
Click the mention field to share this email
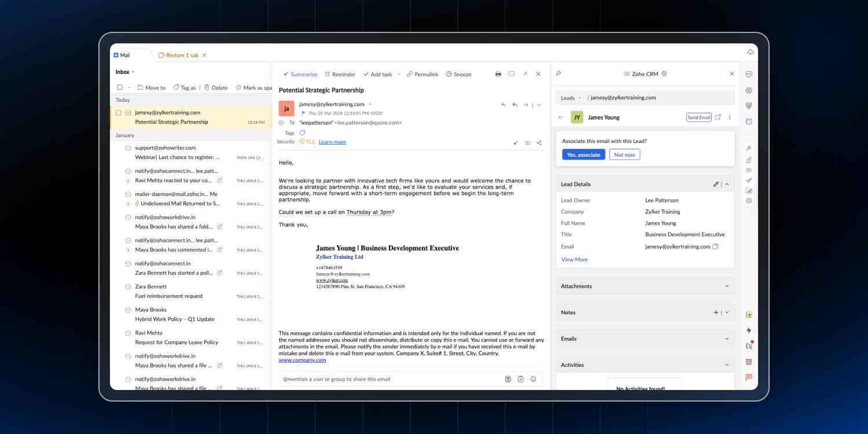pyautogui.click(x=347, y=379)
